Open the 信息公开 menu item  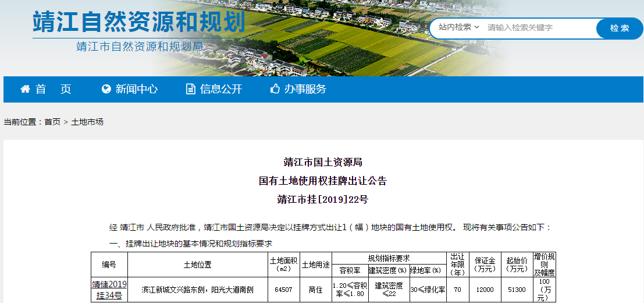point(221,89)
